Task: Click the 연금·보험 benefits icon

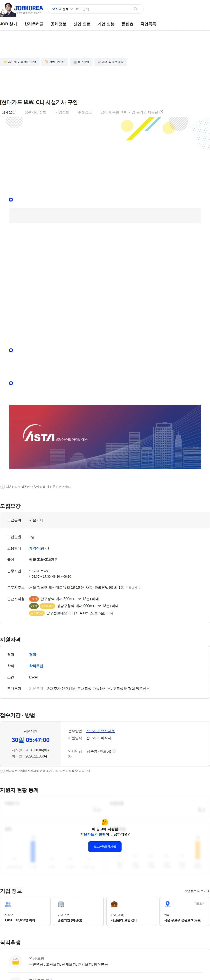Action: point(16,961)
